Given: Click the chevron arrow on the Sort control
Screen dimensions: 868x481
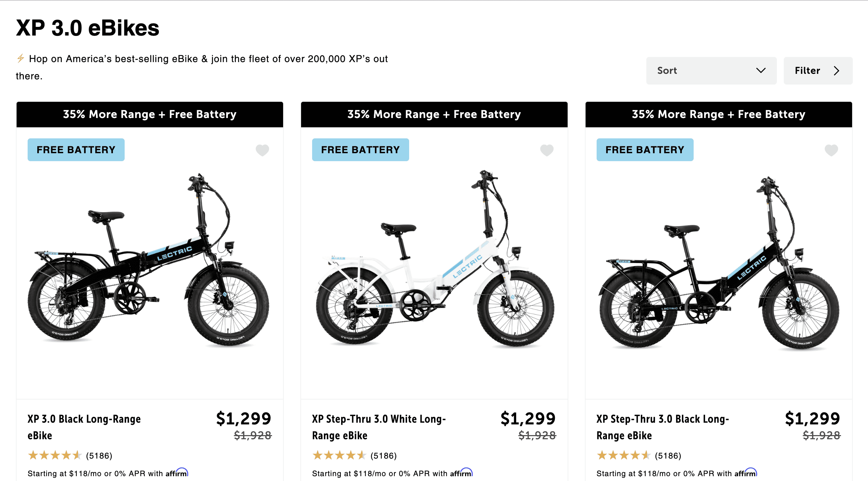Looking at the screenshot, I should pos(762,70).
